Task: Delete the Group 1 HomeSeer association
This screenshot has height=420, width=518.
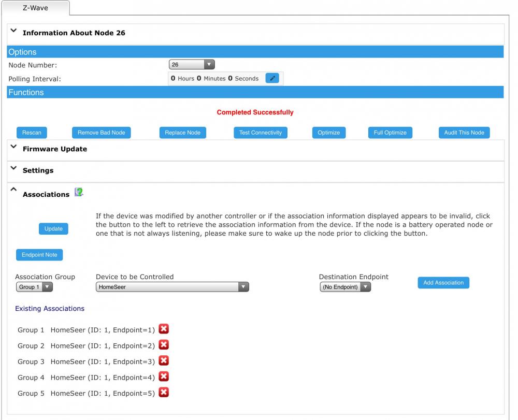Action: (x=164, y=329)
